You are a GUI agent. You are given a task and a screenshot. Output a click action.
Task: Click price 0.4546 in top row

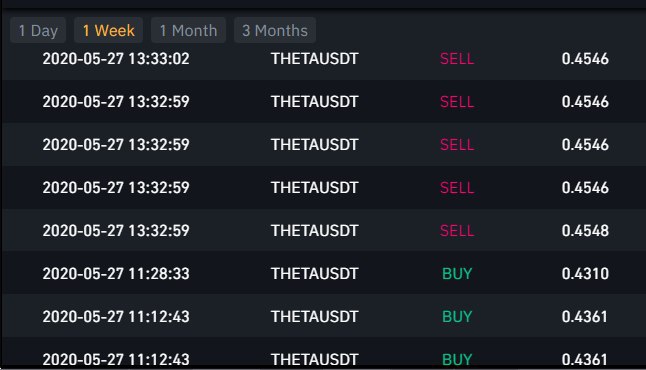click(585, 59)
